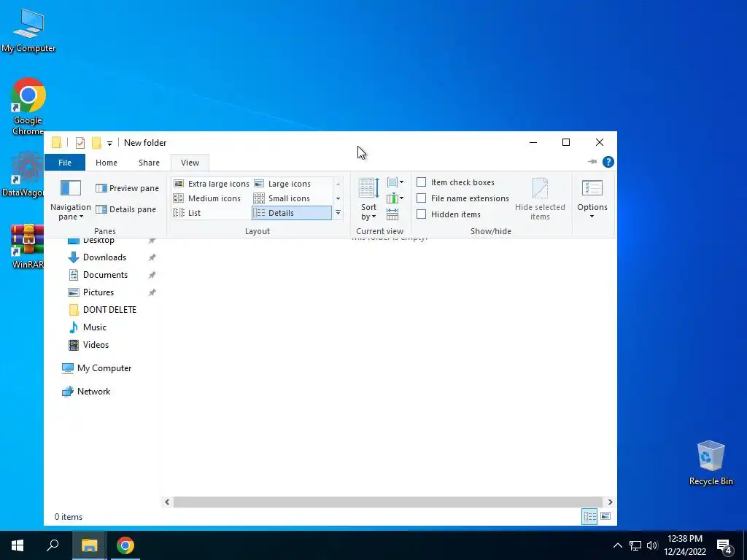Expand the Layout gallery options
The width and height of the screenshot is (747, 560).
[x=338, y=213]
